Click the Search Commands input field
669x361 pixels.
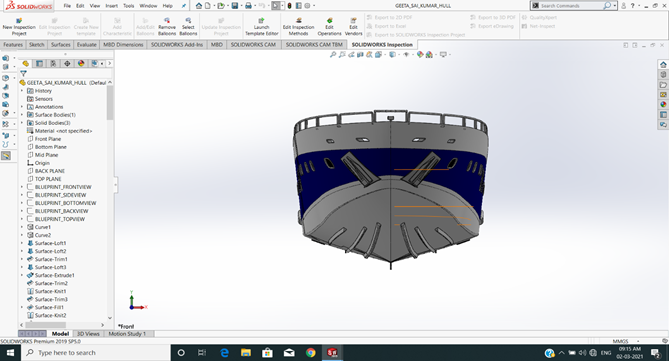[571, 6]
